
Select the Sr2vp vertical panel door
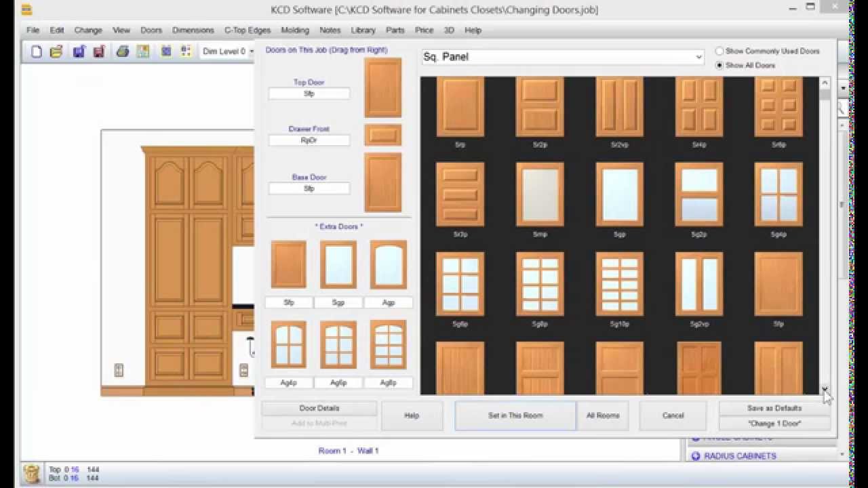tap(619, 107)
